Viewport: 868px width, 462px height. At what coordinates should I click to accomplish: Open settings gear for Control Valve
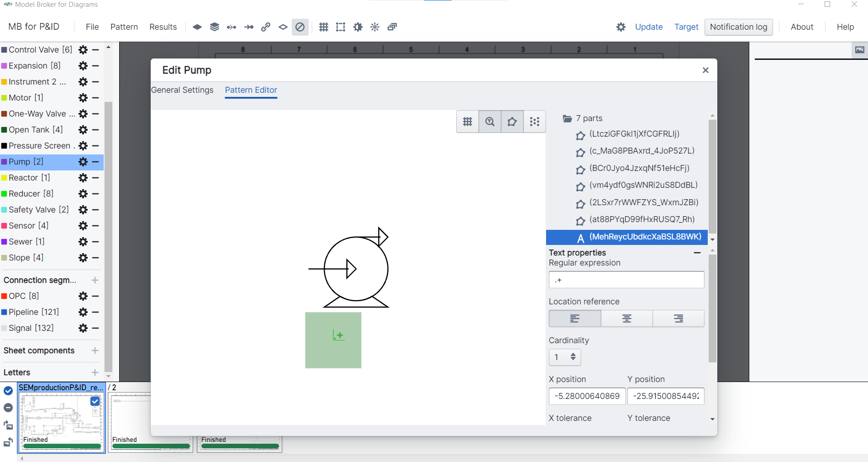[x=83, y=50]
